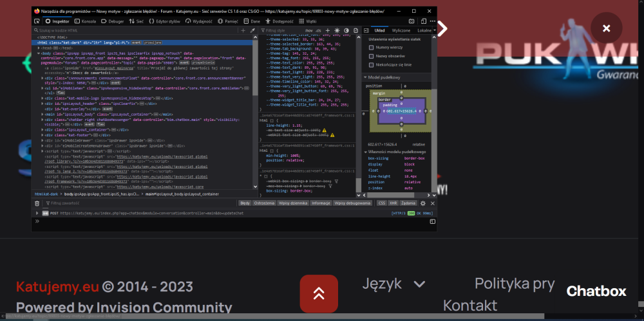Switch to the Wyliczone computed tab
644x321 pixels.
click(401, 30)
